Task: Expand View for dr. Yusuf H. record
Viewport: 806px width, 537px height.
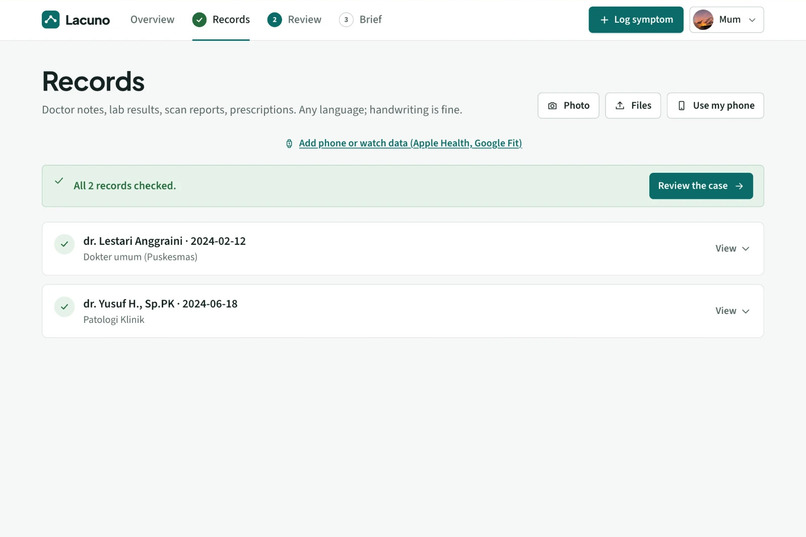Action: tap(732, 311)
